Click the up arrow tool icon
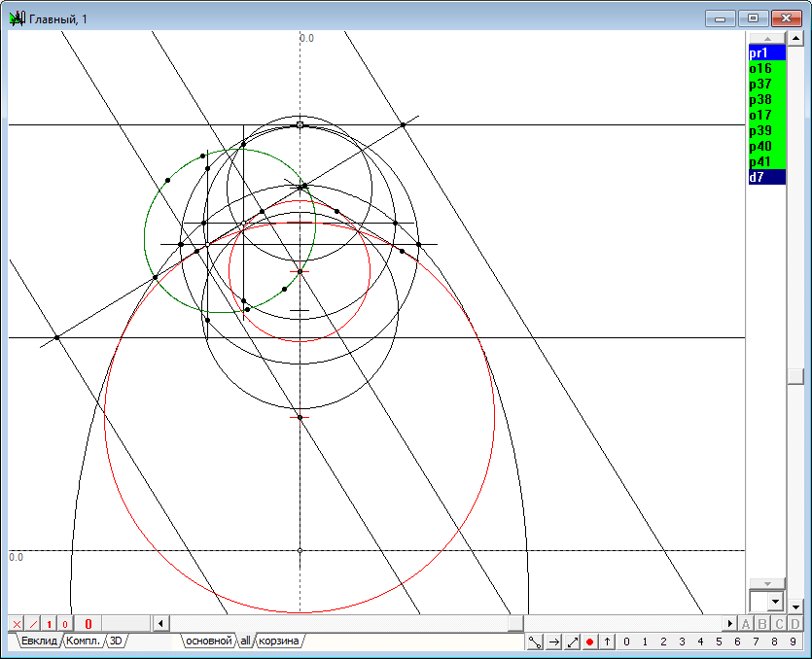 coord(607,642)
